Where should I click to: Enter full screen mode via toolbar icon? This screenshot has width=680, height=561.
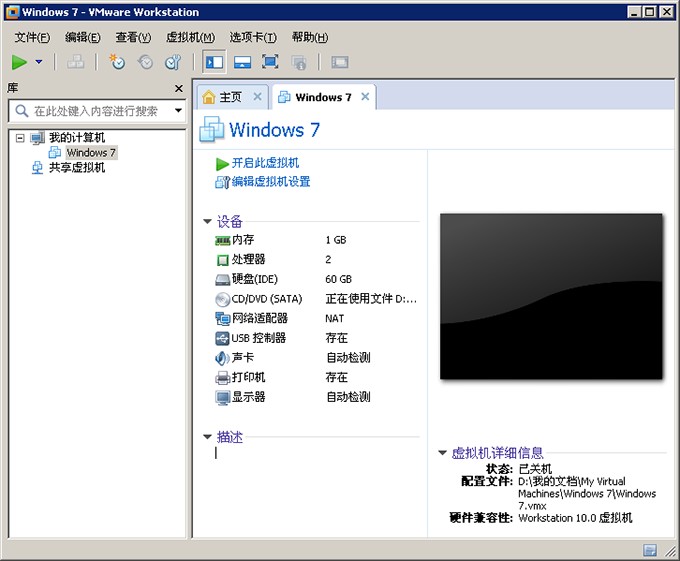pyautogui.click(x=270, y=62)
